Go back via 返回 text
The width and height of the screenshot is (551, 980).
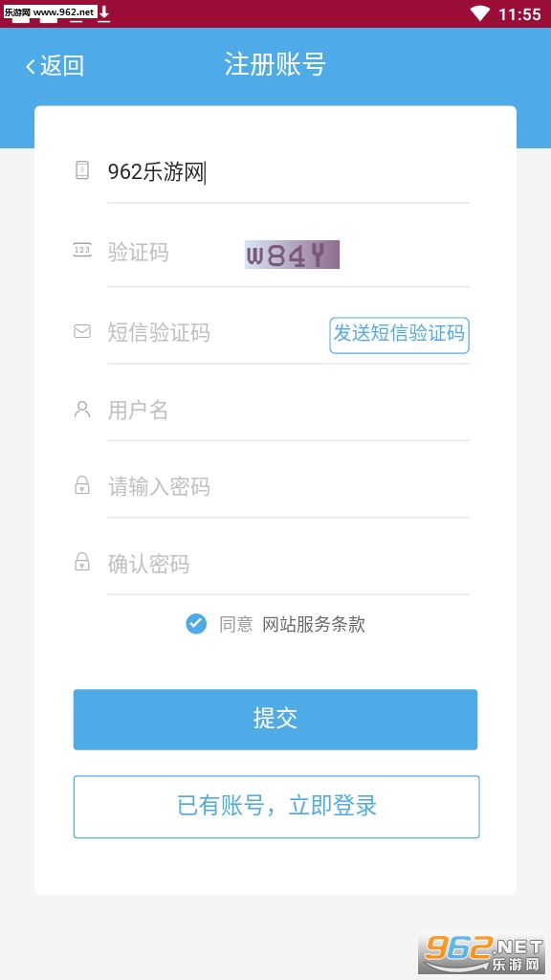tap(62, 66)
